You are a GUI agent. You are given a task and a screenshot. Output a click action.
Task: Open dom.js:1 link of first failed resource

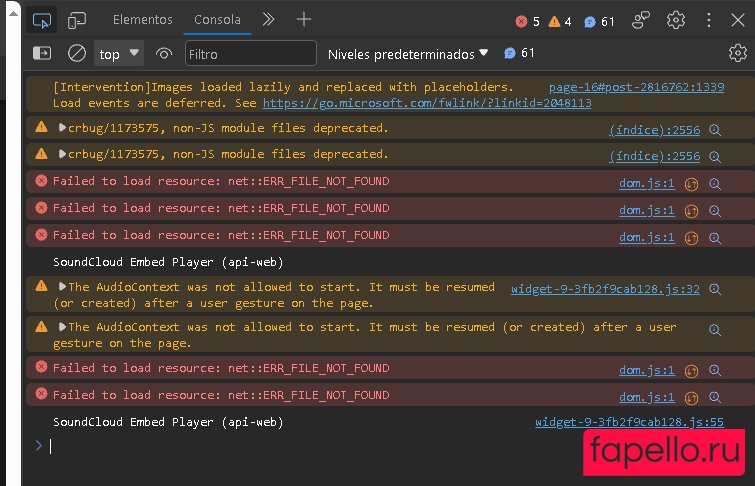click(x=646, y=183)
